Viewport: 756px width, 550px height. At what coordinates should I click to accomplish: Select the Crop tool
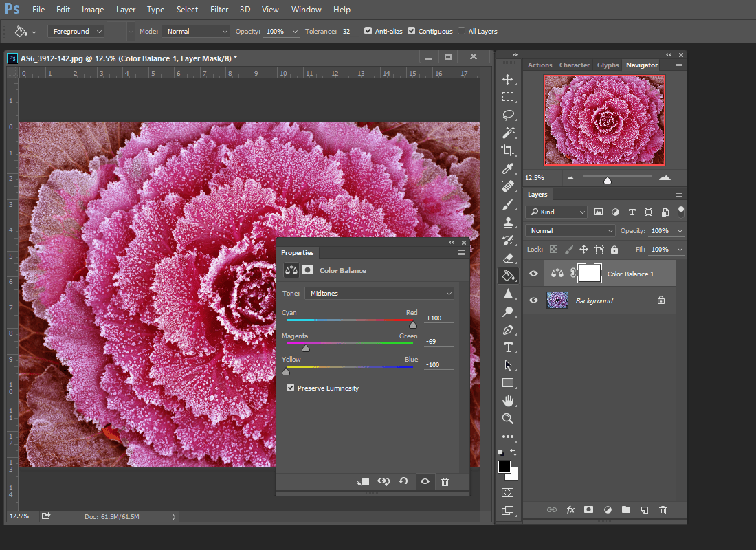[508, 151]
